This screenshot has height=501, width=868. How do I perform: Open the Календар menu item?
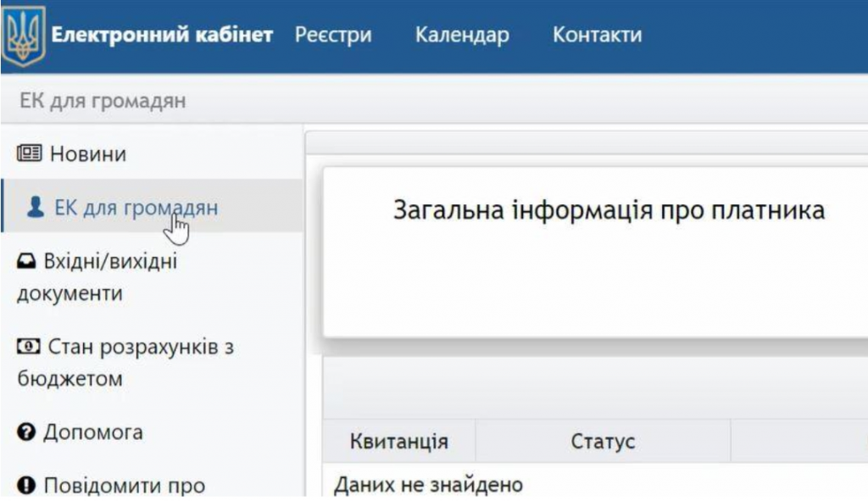[462, 35]
